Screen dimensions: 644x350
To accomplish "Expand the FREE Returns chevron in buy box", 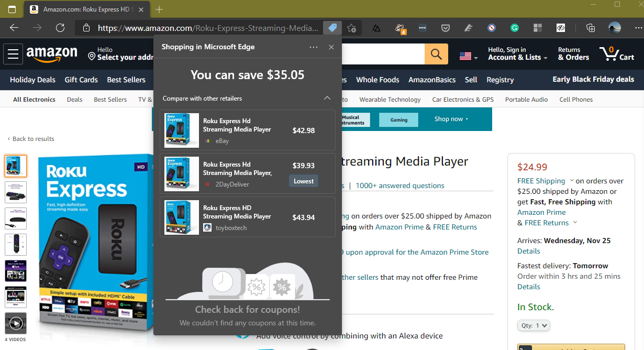I will [x=575, y=223].
